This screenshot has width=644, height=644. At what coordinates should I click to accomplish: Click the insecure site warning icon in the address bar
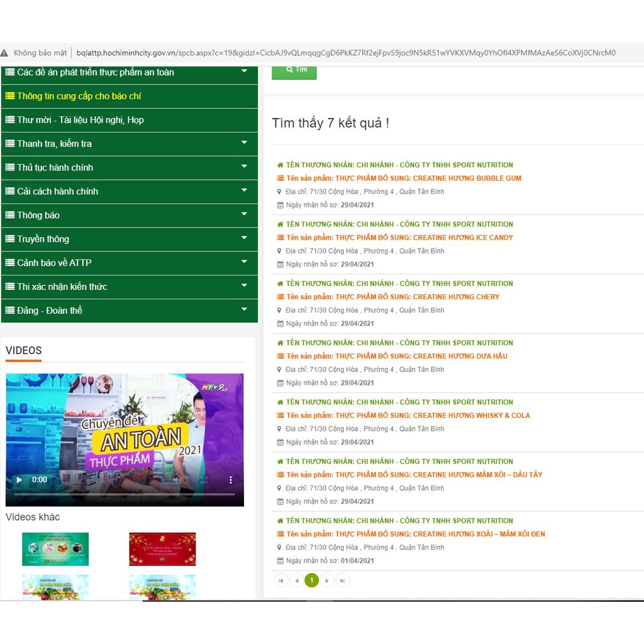pyautogui.click(x=5, y=53)
